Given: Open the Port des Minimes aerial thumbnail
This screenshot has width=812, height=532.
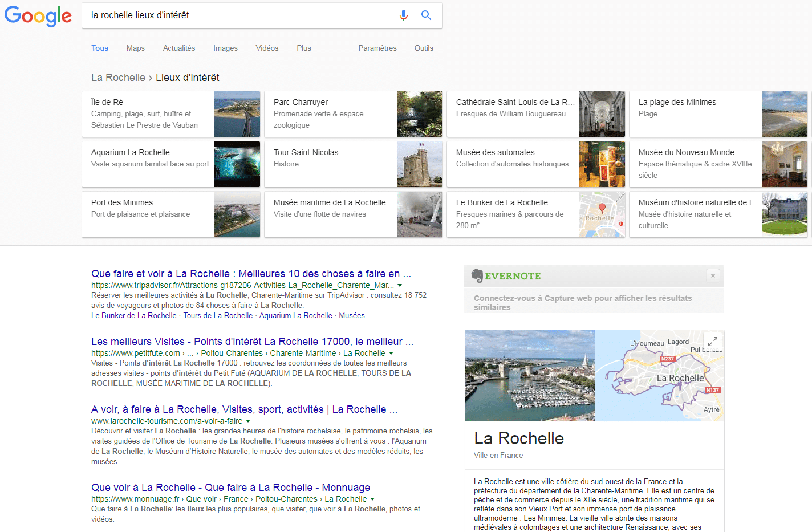Looking at the screenshot, I should point(237,214).
